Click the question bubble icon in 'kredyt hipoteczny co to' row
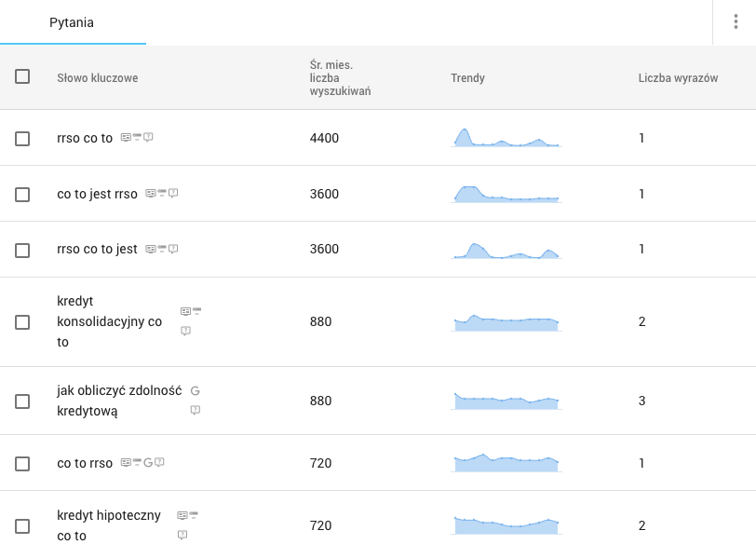This screenshot has width=756, height=558. 182,535
